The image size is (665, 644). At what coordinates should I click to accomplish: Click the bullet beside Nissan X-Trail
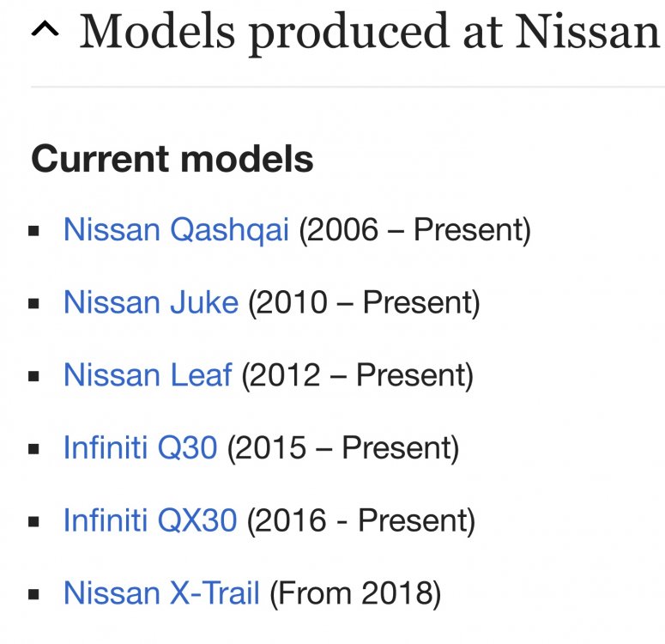click(33, 594)
